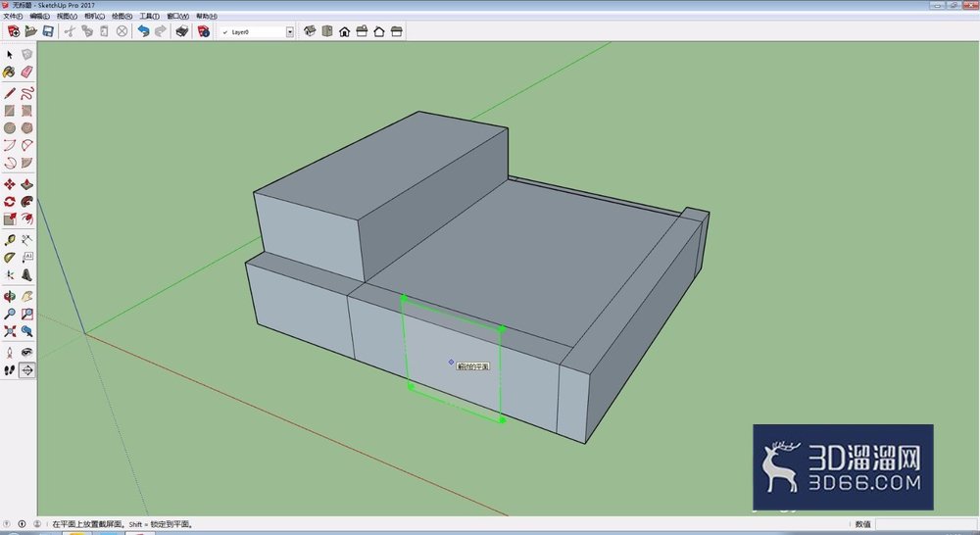Screen dimensions: 980x535
Task: Select the Circle tool
Action: [x=10, y=128]
